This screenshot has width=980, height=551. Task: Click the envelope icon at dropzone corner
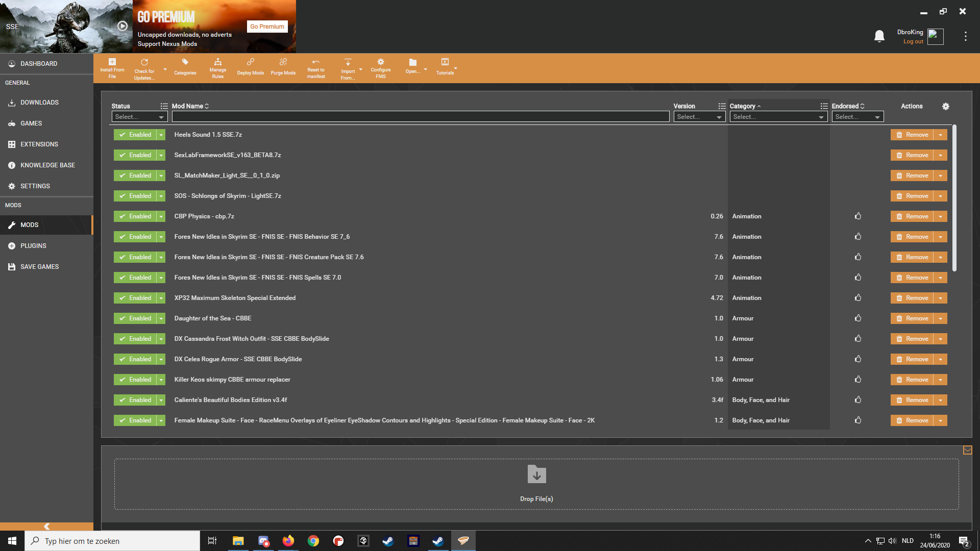[967, 450]
